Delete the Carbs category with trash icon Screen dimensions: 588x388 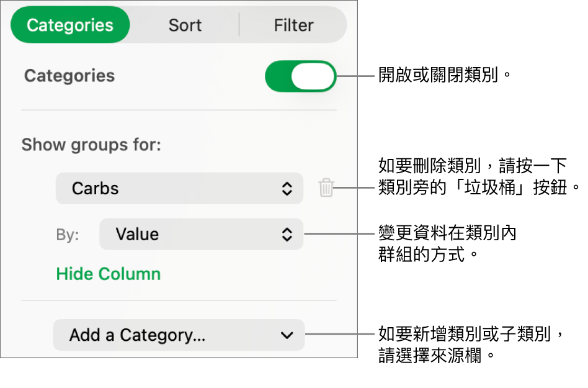pos(326,188)
